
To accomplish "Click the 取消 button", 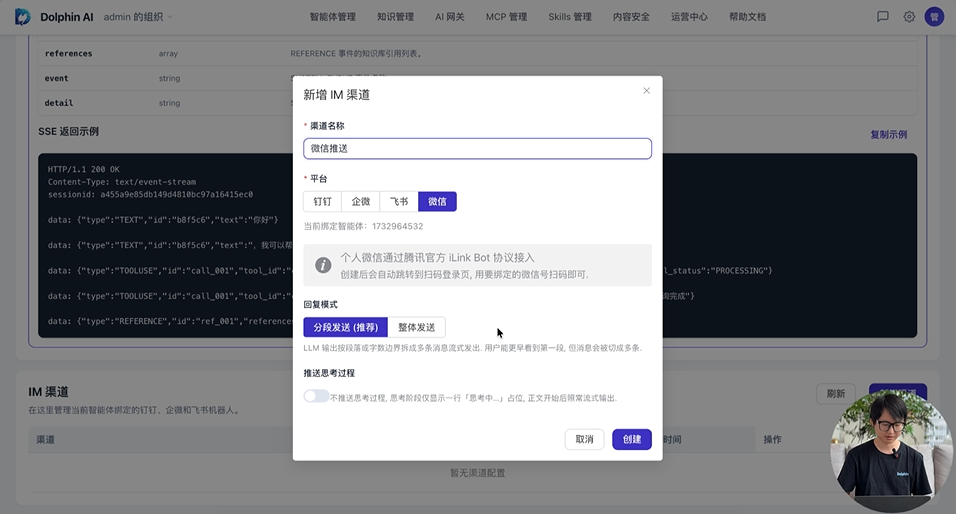I will click(x=584, y=440).
